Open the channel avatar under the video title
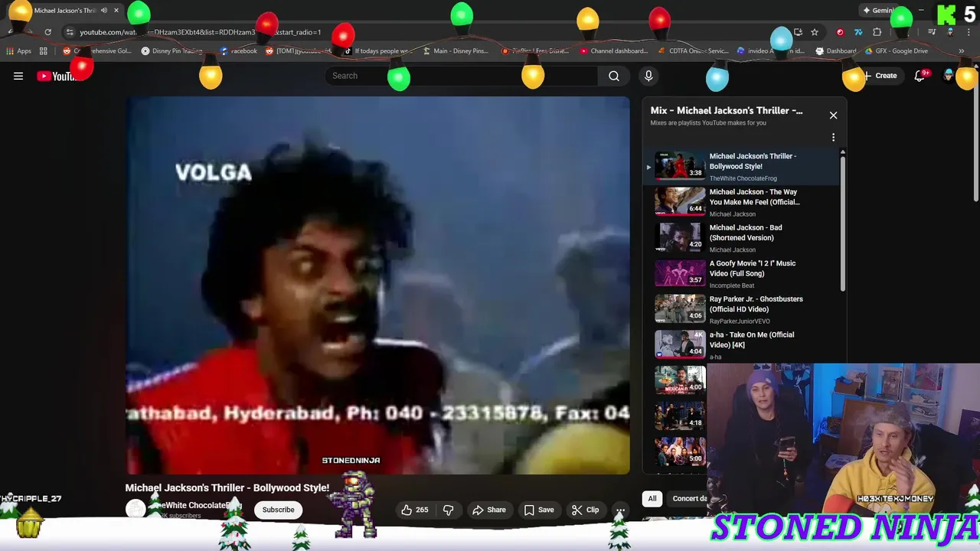 136,510
